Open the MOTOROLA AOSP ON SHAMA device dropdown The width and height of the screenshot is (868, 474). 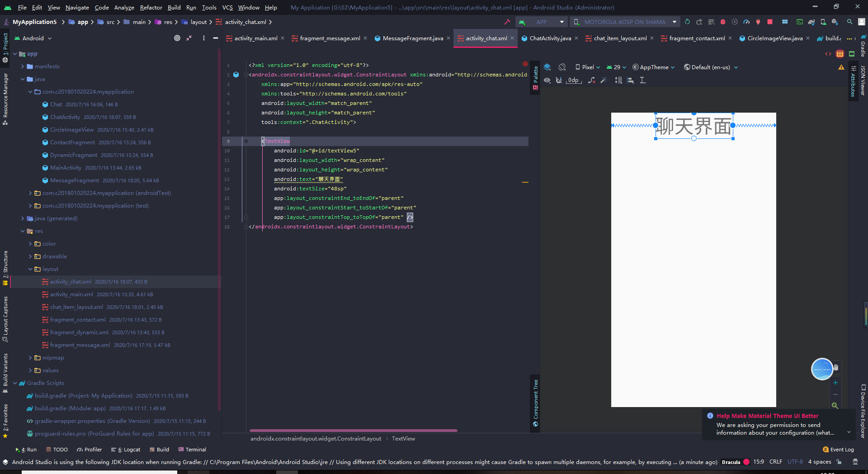tap(625, 22)
